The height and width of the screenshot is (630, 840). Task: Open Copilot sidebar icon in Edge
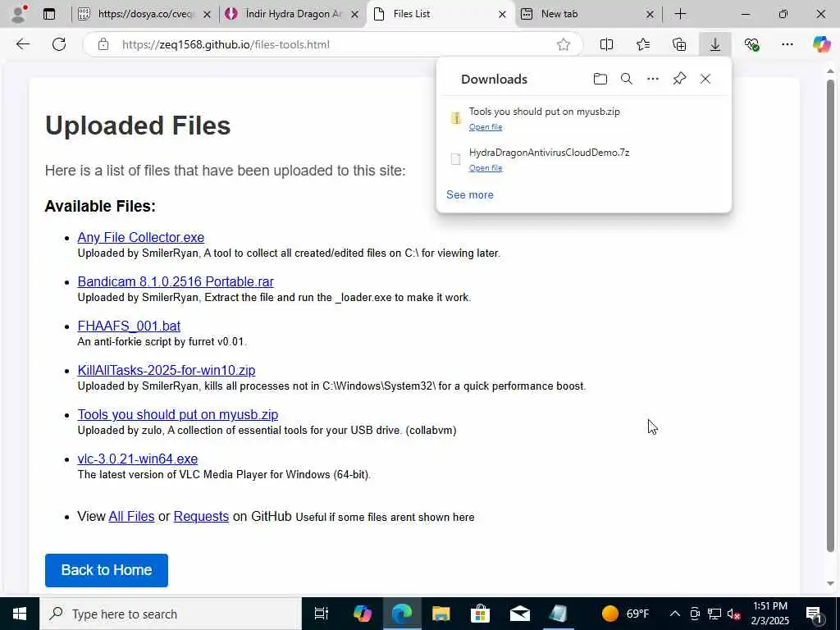[x=821, y=44]
